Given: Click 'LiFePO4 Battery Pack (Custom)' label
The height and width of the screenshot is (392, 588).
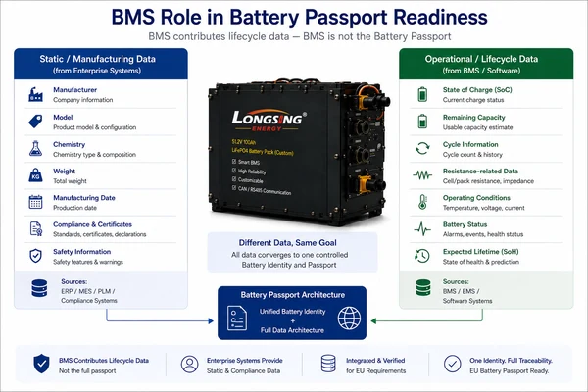Looking at the screenshot, I should (x=263, y=151).
